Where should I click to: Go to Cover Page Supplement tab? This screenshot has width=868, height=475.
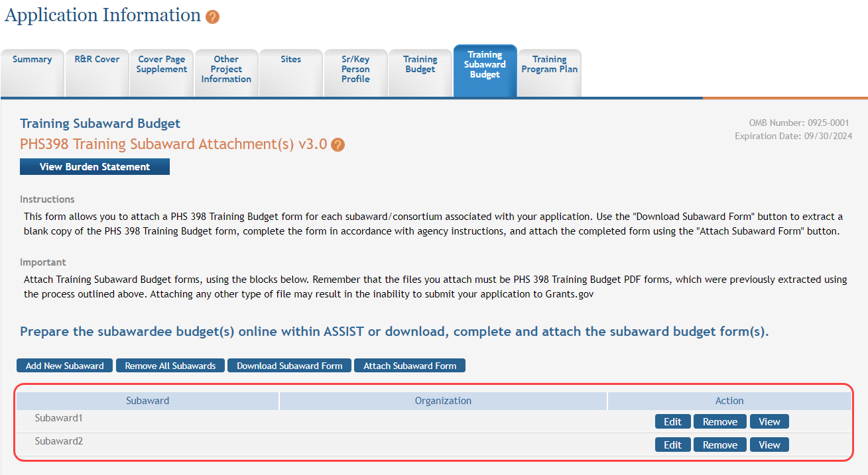[x=162, y=64]
